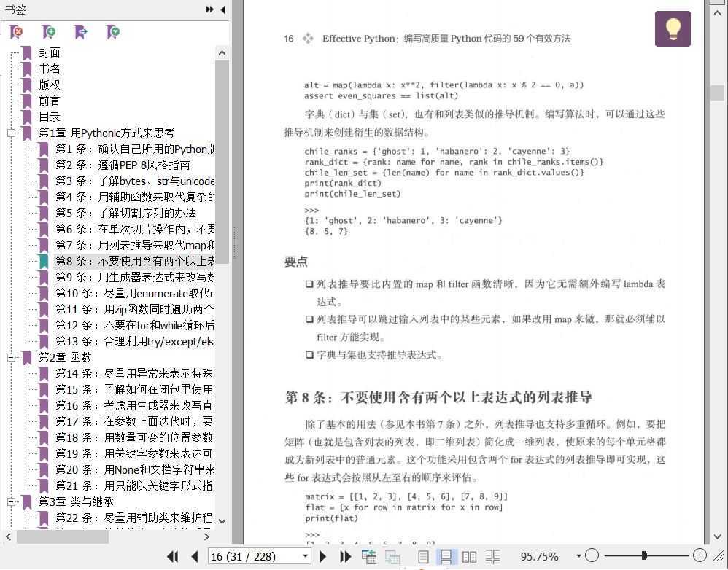Select bookmark 第14 条: 尽量用异常来表示特殊
This screenshot has height=570, width=728.
[x=135, y=374]
